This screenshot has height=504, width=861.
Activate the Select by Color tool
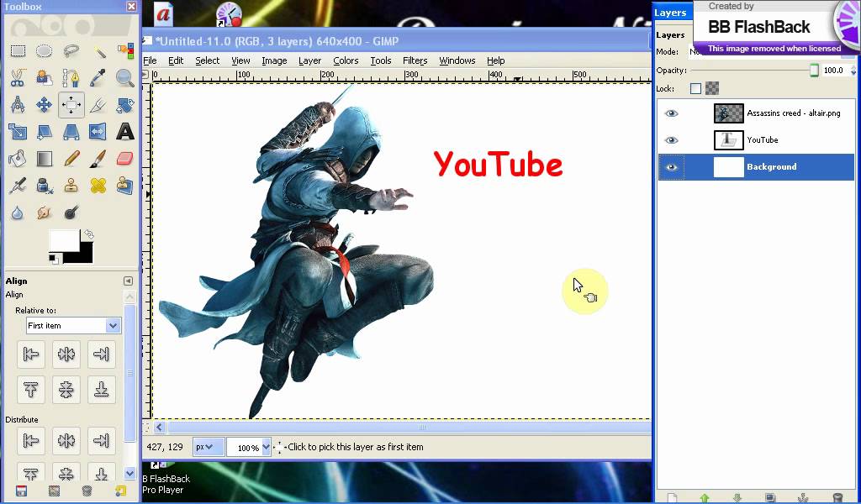[x=125, y=51]
